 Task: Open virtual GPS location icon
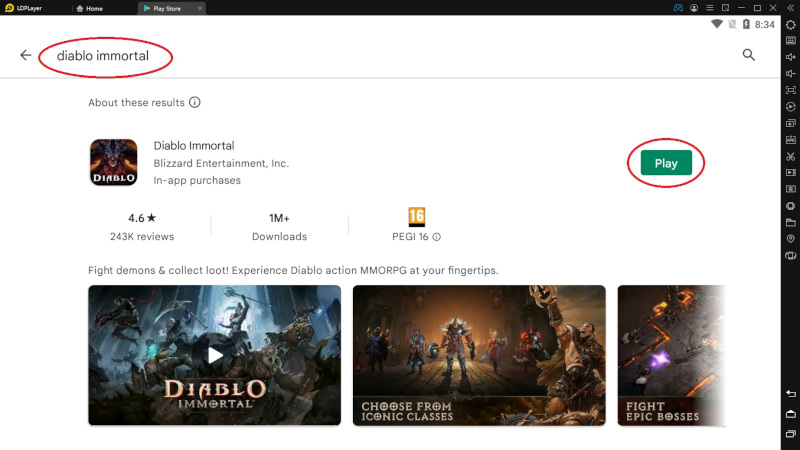tap(790, 239)
